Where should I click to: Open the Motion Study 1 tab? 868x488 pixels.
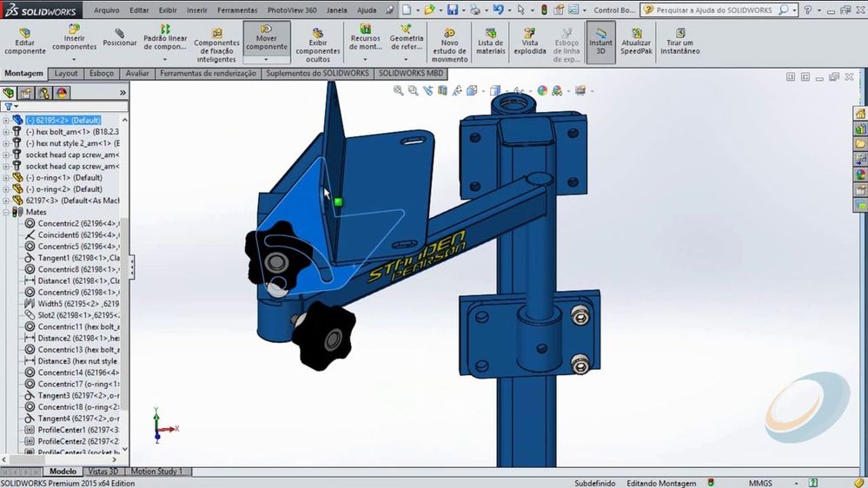click(156, 472)
